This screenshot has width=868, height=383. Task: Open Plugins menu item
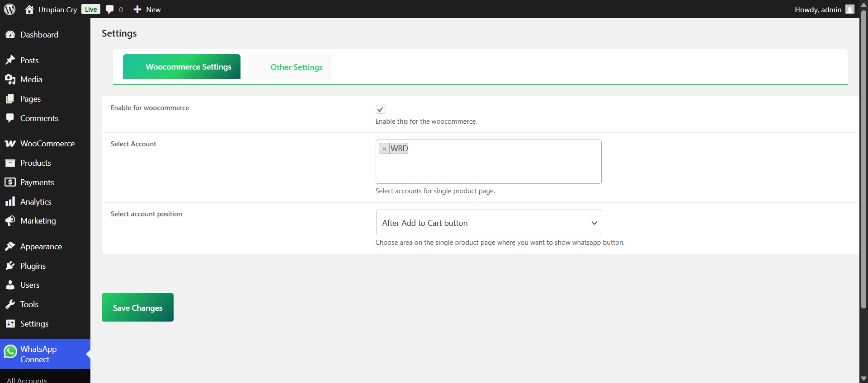pos(45,266)
